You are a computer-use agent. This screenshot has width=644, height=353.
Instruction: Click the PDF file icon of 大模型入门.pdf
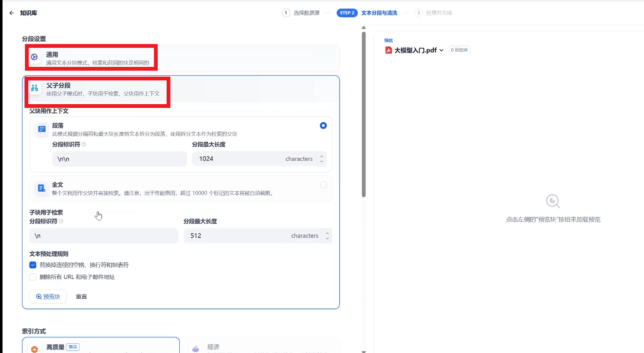[x=389, y=50]
